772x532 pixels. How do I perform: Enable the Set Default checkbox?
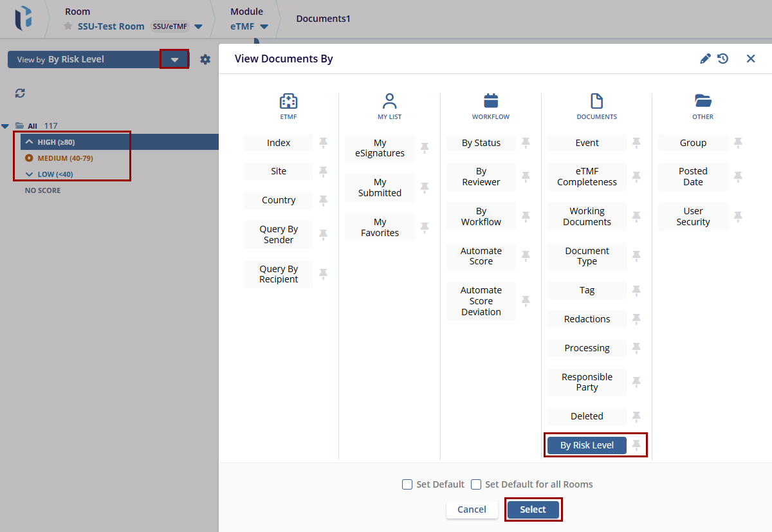(x=407, y=484)
